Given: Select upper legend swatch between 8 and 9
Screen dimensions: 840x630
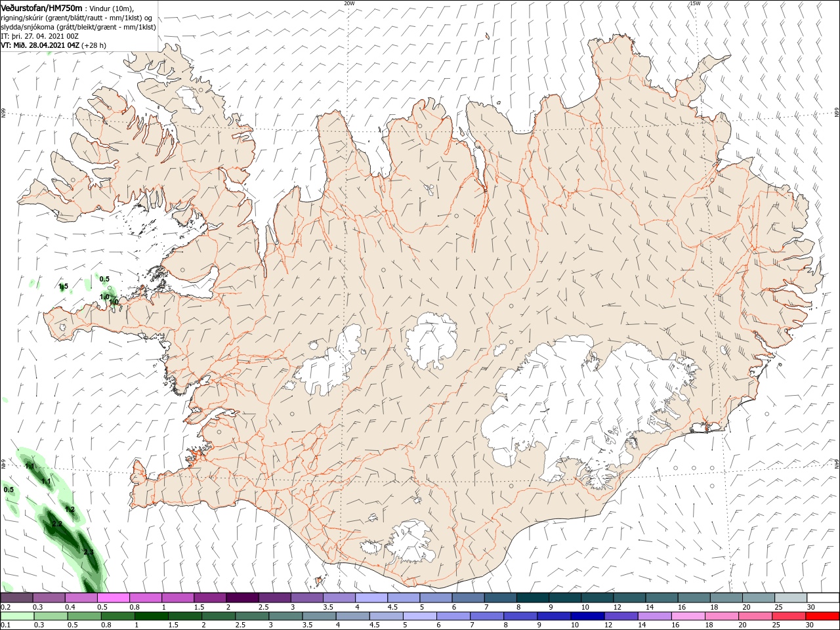Looking at the screenshot, I should point(533,598).
